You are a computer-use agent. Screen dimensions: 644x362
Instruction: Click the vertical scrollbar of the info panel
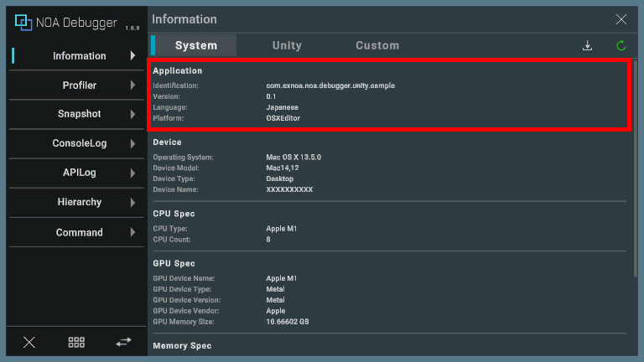[x=636, y=168]
